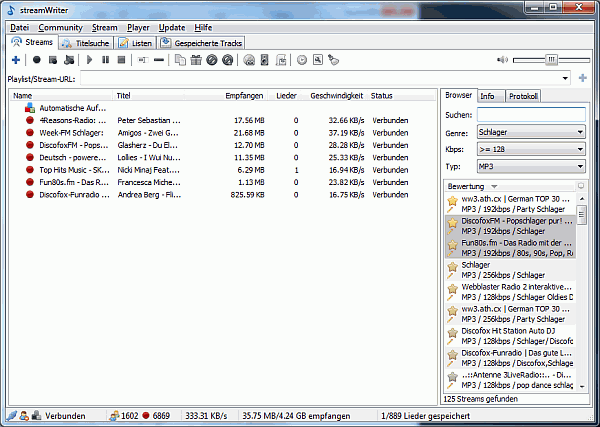Select the 4Reasons-Radio stream row
Screen dimensions: 600x427
(222, 121)
